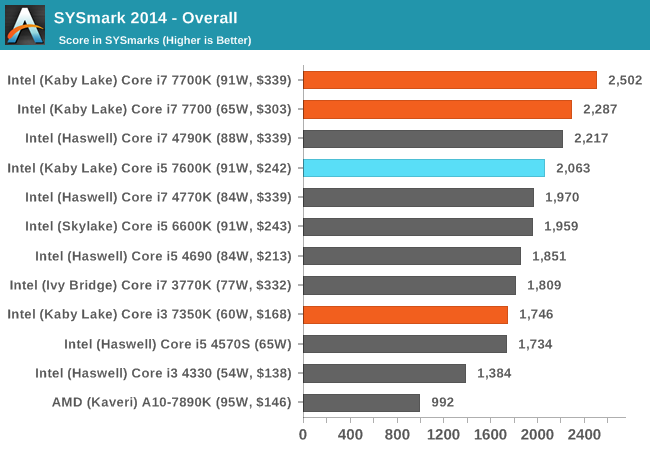Viewport: 650px width, 450px height.
Task: Click the subtitle 'Score in SYSmarks (Higher is Better)'
Action: [x=155, y=40]
